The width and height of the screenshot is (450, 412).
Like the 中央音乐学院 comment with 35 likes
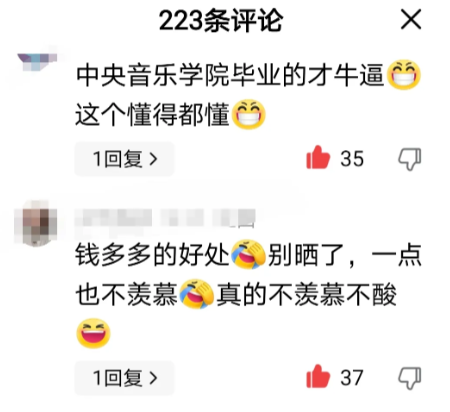pos(318,157)
